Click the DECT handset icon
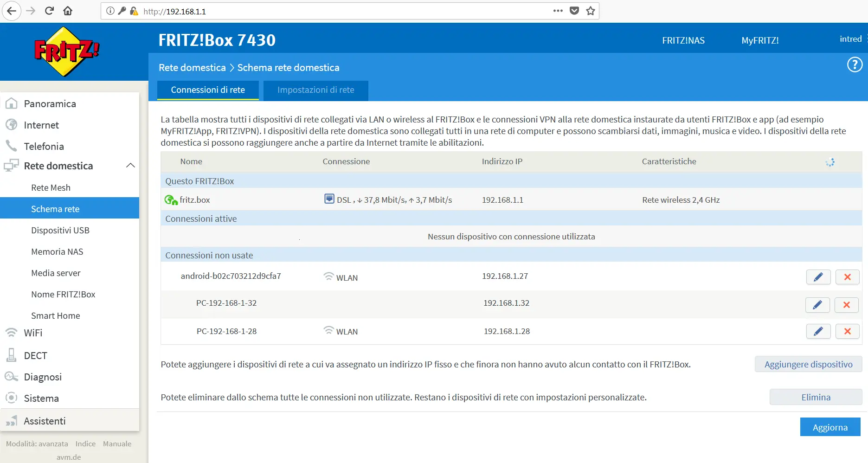The width and height of the screenshot is (868, 463). click(x=11, y=355)
